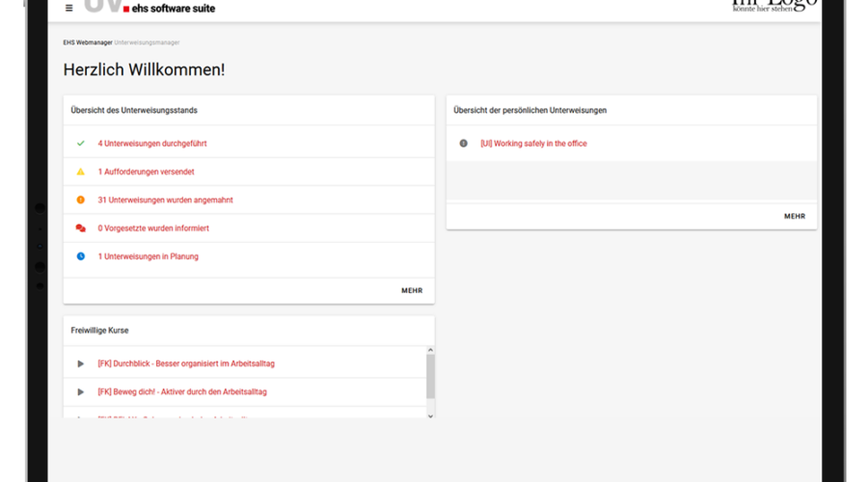Select EHS Webmanager breadcrumb
The image size is (868, 482).
(87, 42)
